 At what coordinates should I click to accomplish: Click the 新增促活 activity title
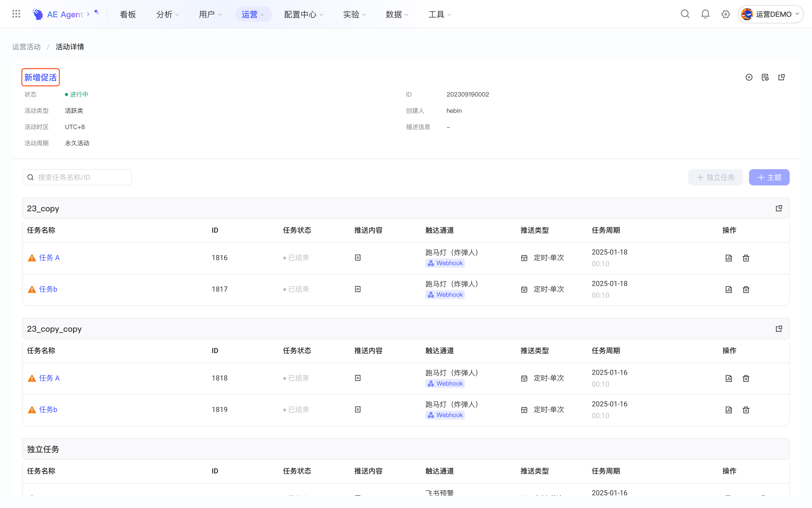click(x=41, y=77)
